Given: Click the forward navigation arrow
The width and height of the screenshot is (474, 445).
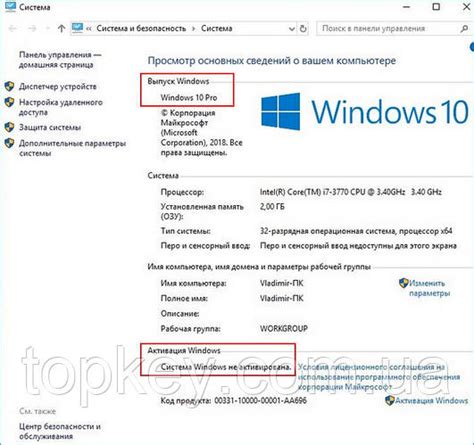Looking at the screenshot, I should tap(32, 29).
